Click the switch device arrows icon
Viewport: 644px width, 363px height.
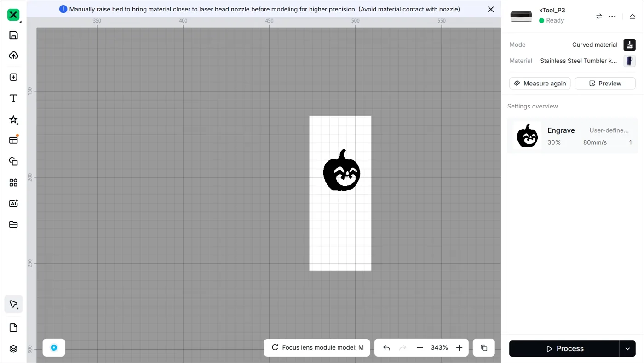[x=599, y=16]
